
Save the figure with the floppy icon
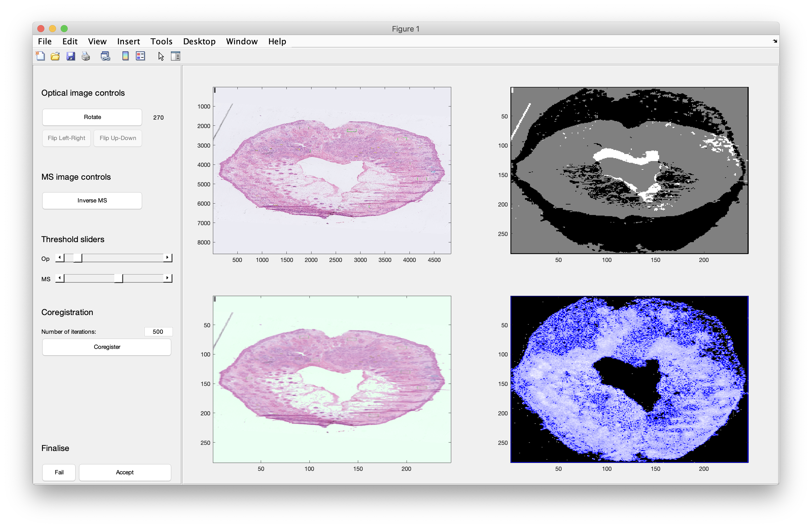71,56
